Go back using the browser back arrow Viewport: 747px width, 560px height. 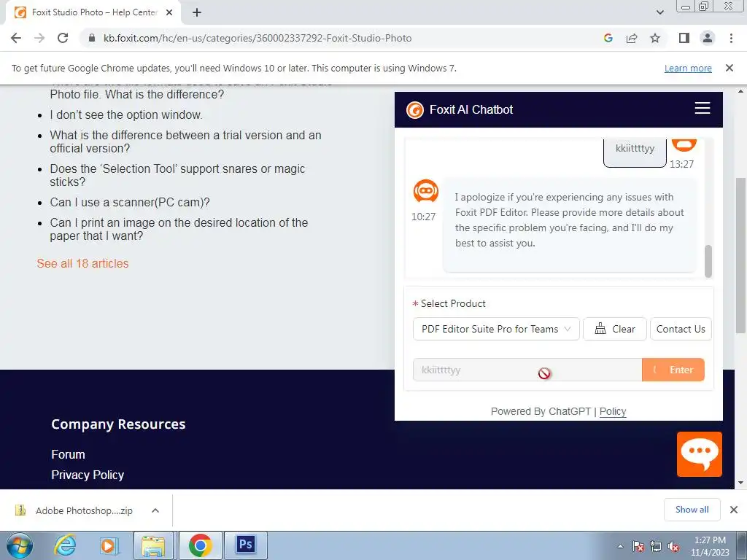coord(16,38)
